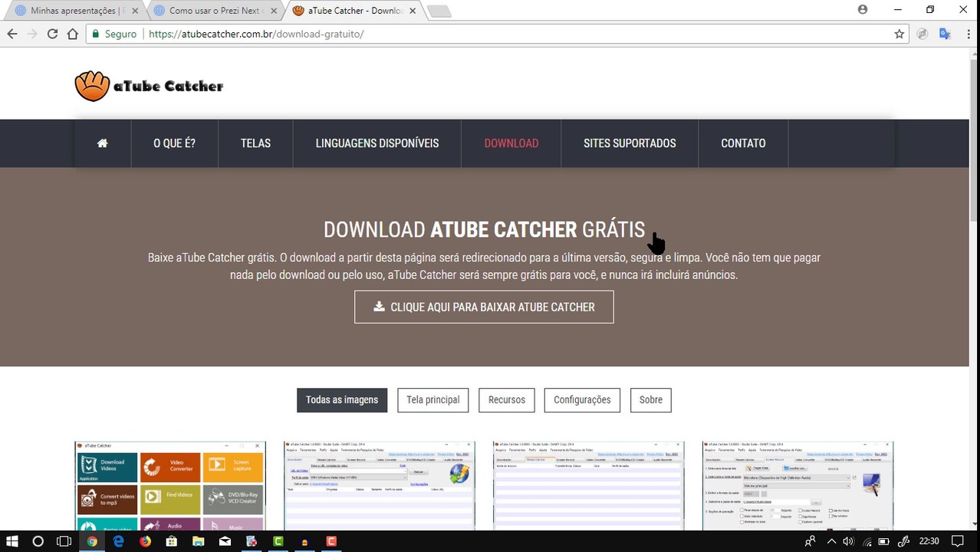
Task: View the Seguro site security info
Action: pyautogui.click(x=113, y=34)
